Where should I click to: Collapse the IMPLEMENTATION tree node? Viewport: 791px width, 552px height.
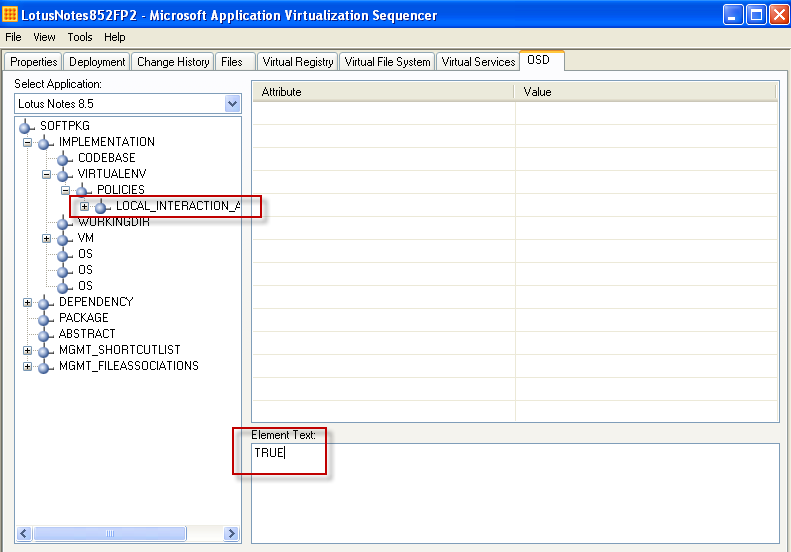click(x=27, y=142)
